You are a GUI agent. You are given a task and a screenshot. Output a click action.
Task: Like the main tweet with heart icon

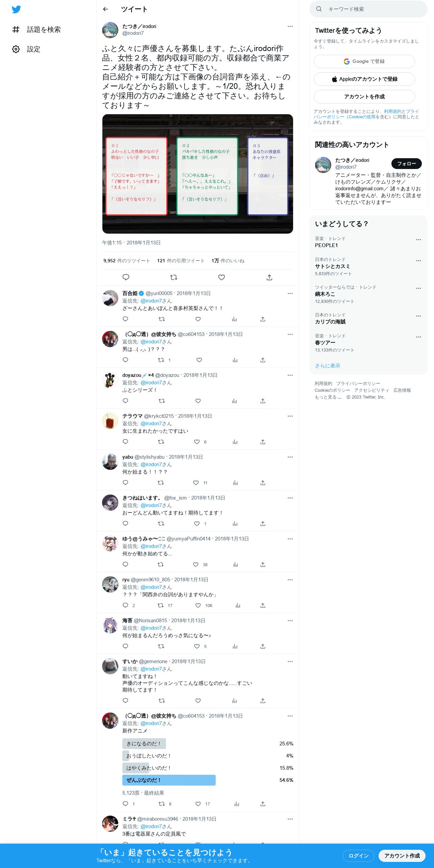pyautogui.click(x=221, y=277)
